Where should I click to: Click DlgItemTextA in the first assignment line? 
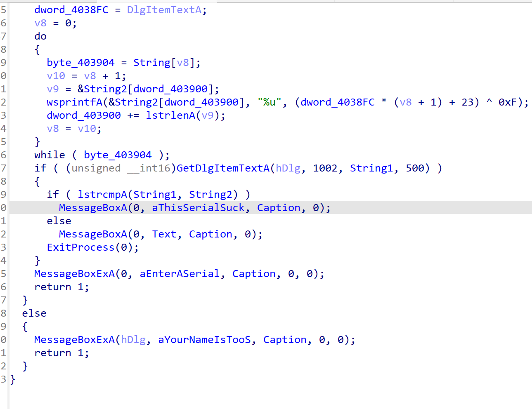(164, 10)
